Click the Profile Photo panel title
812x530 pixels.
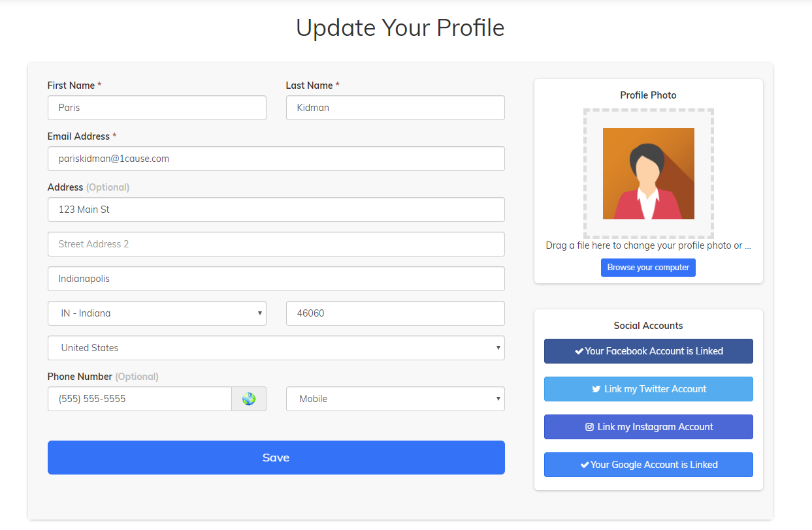pos(648,95)
